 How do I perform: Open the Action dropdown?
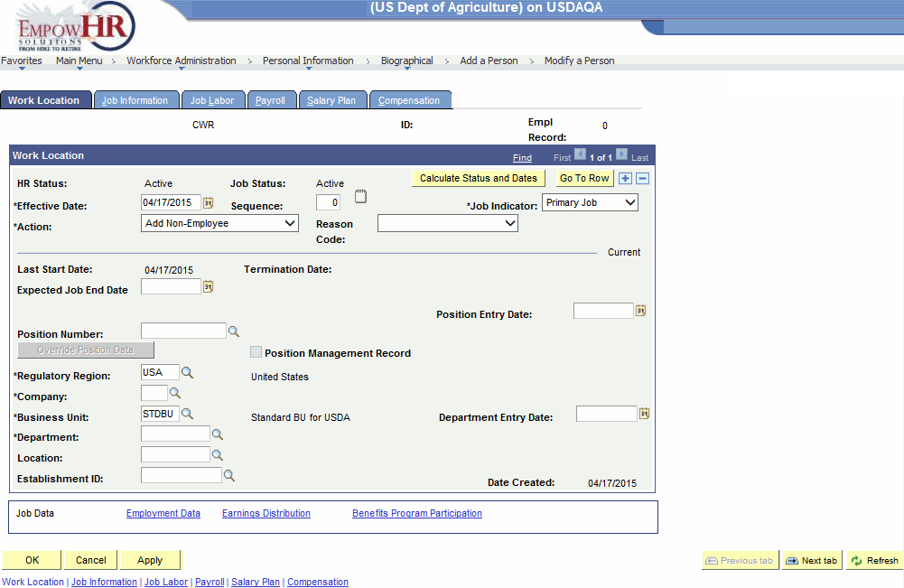[219, 224]
